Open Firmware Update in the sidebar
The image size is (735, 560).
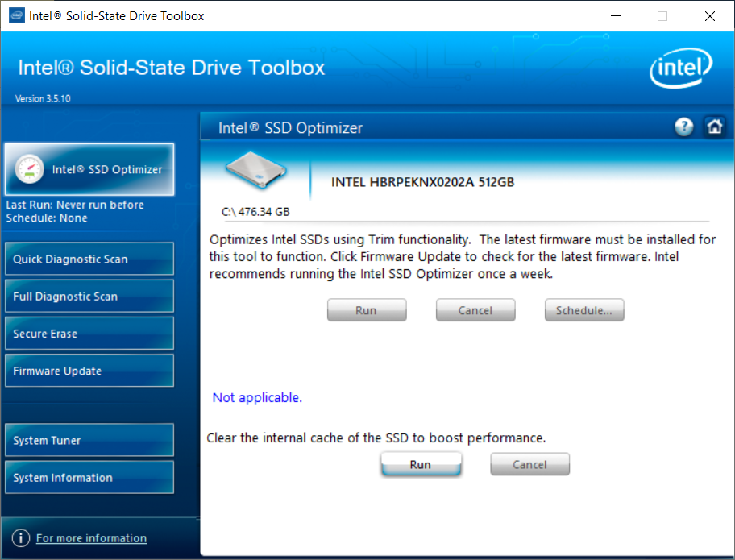point(89,371)
